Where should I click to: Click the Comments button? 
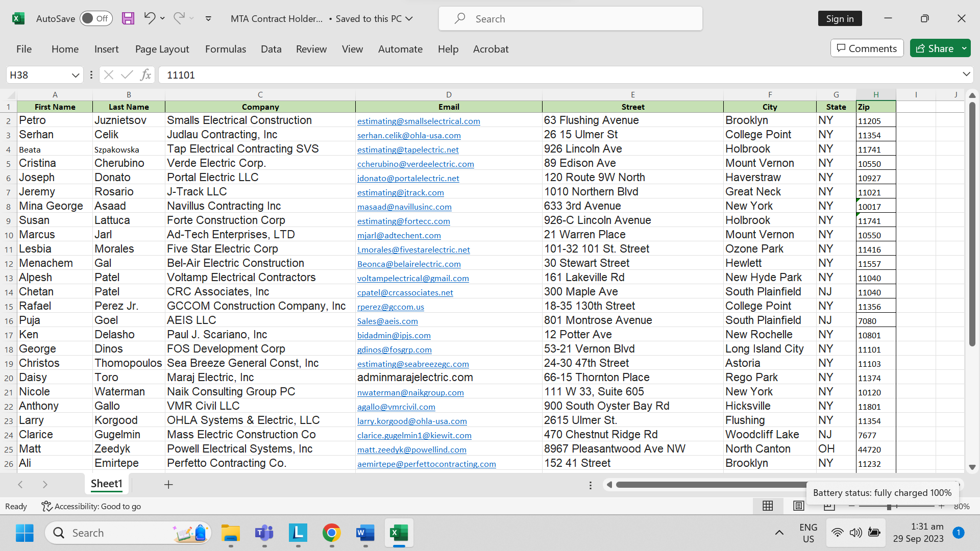coord(867,48)
